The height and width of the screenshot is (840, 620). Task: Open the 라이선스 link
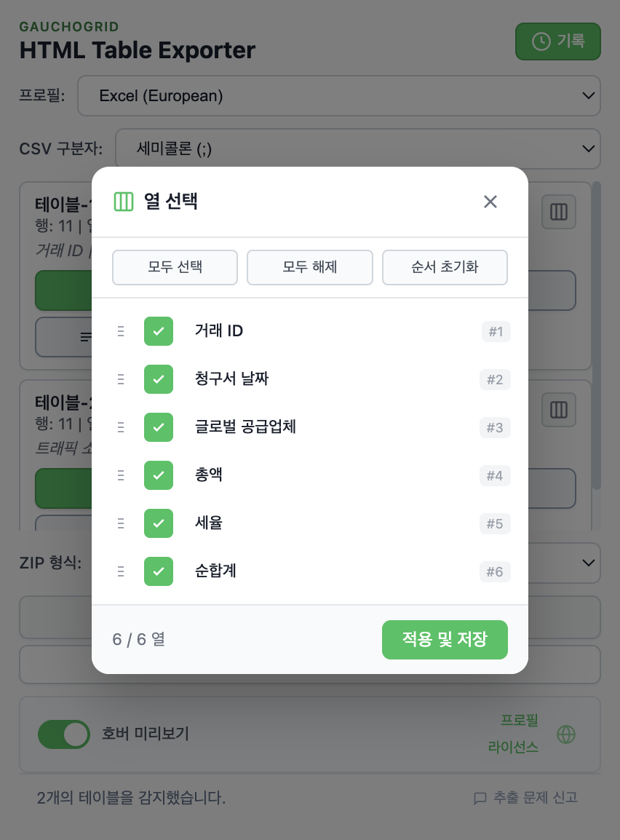click(514, 748)
